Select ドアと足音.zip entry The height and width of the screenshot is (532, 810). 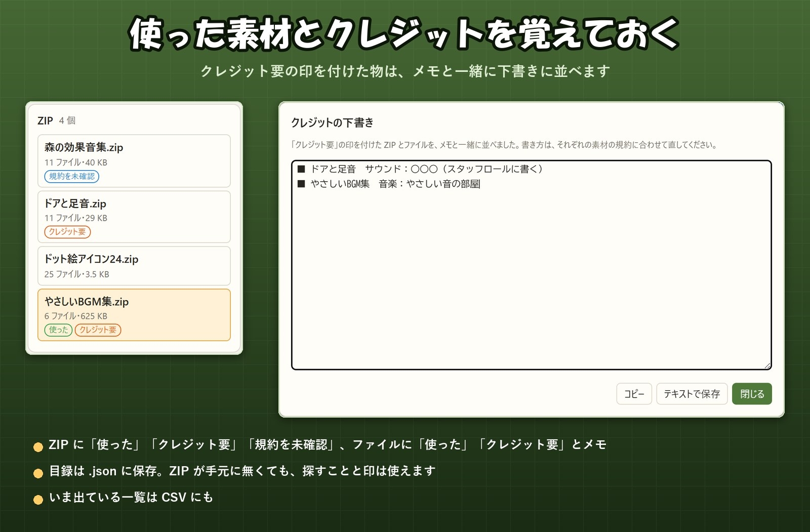pyautogui.click(x=134, y=217)
